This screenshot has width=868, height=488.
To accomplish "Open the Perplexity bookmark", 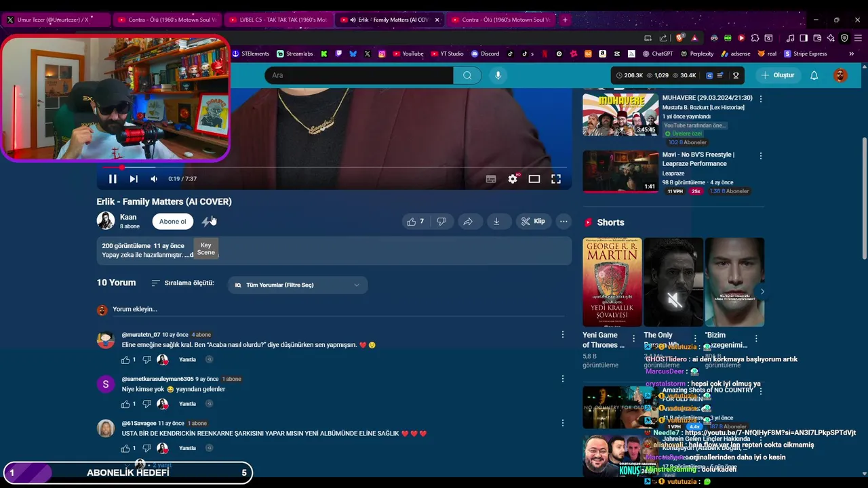I will [697, 54].
